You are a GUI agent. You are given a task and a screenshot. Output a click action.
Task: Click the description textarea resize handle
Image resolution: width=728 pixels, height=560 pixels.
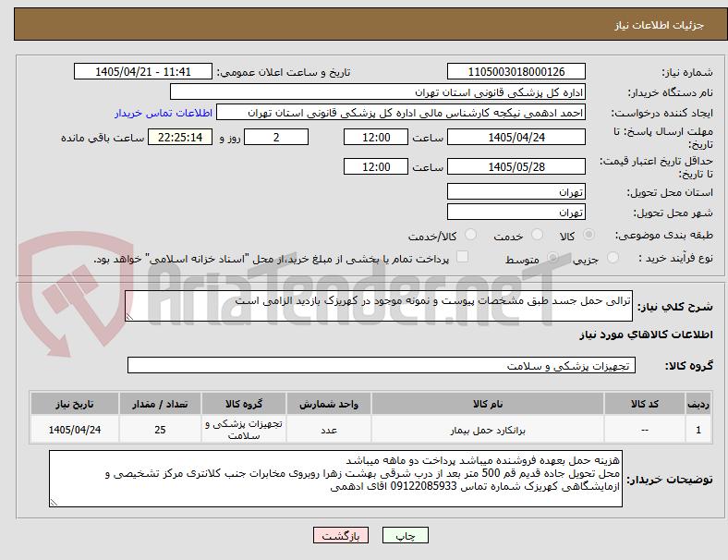point(129,317)
